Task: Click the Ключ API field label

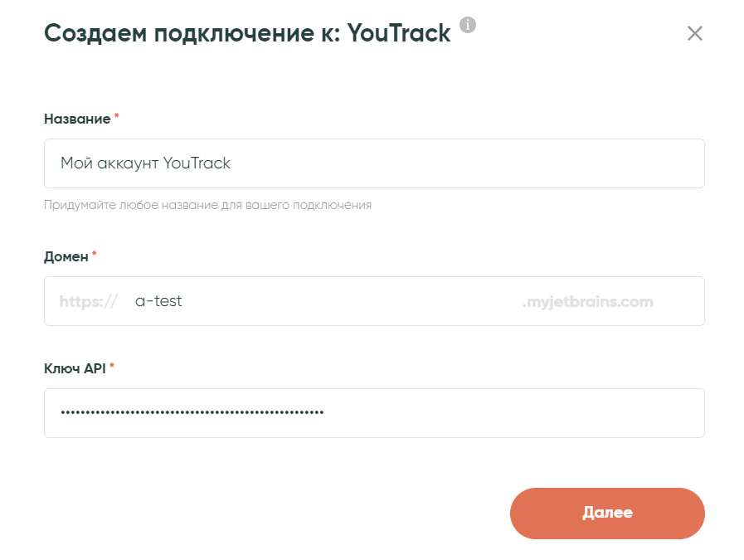Action: [75, 368]
